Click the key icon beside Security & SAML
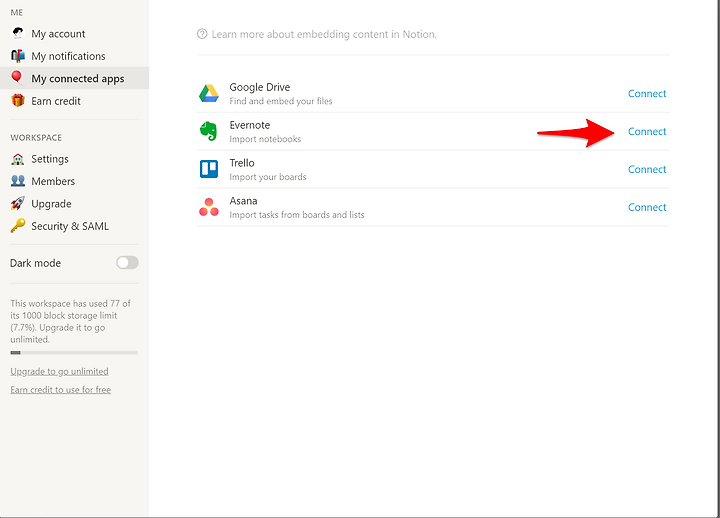 coord(18,225)
